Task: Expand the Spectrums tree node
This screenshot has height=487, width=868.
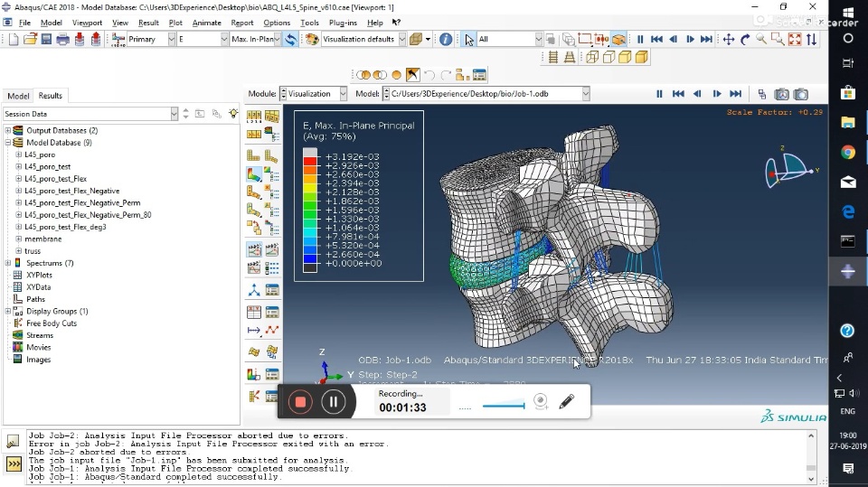Action: point(8,263)
